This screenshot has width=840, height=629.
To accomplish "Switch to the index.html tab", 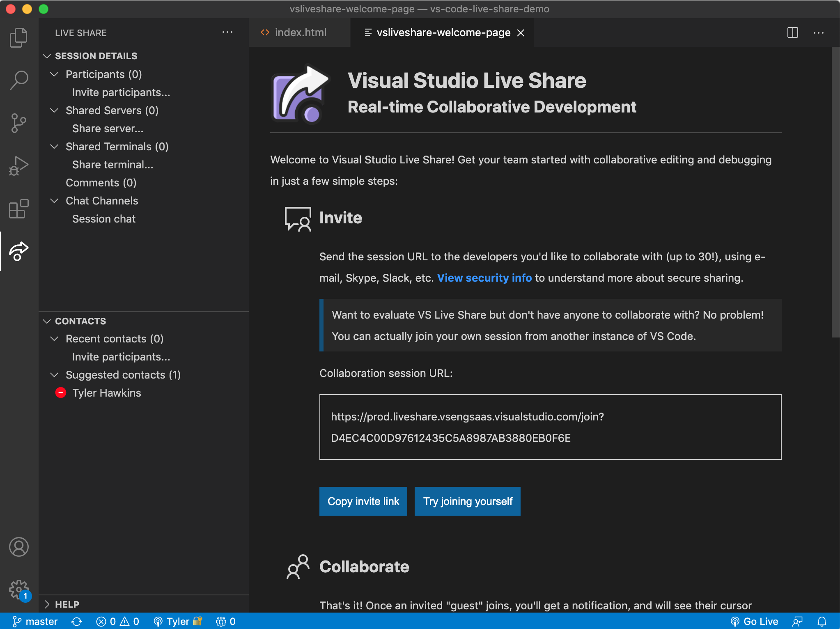I will click(300, 32).
